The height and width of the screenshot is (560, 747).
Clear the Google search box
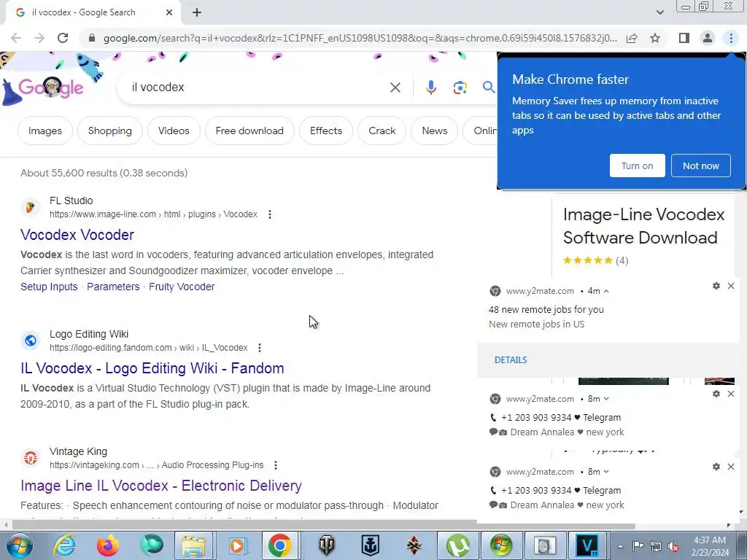395,87
